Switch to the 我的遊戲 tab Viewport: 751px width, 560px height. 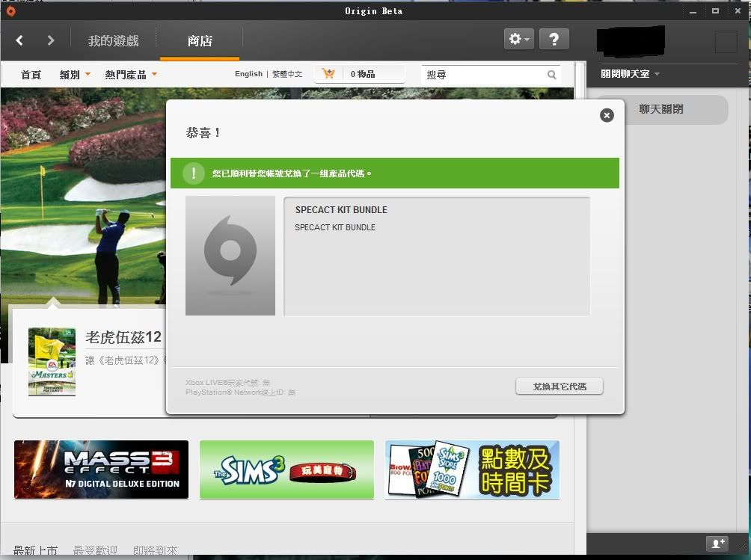click(x=114, y=41)
